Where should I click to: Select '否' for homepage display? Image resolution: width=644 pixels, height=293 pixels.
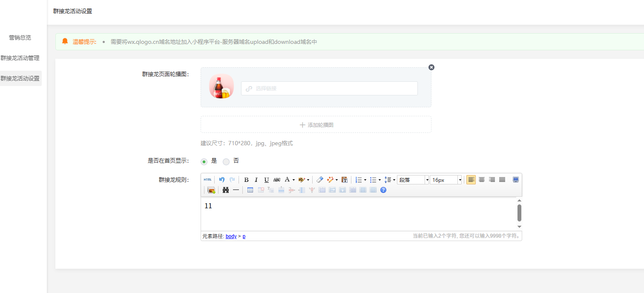[226, 161]
